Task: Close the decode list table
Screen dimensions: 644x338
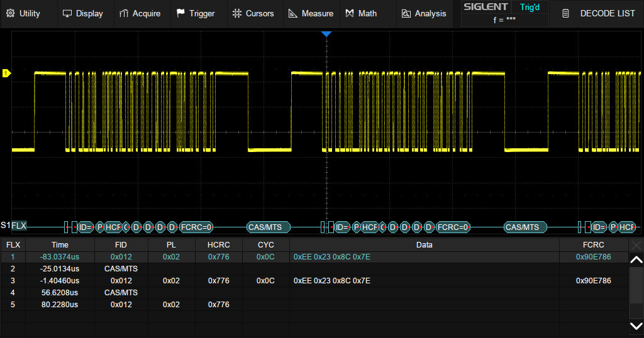Action: point(636,244)
